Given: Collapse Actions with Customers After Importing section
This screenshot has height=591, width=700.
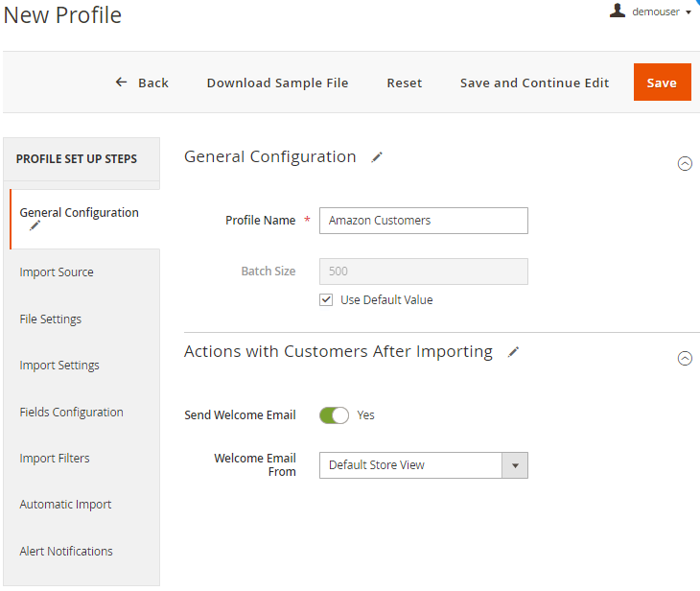Looking at the screenshot, I should 685,358.
